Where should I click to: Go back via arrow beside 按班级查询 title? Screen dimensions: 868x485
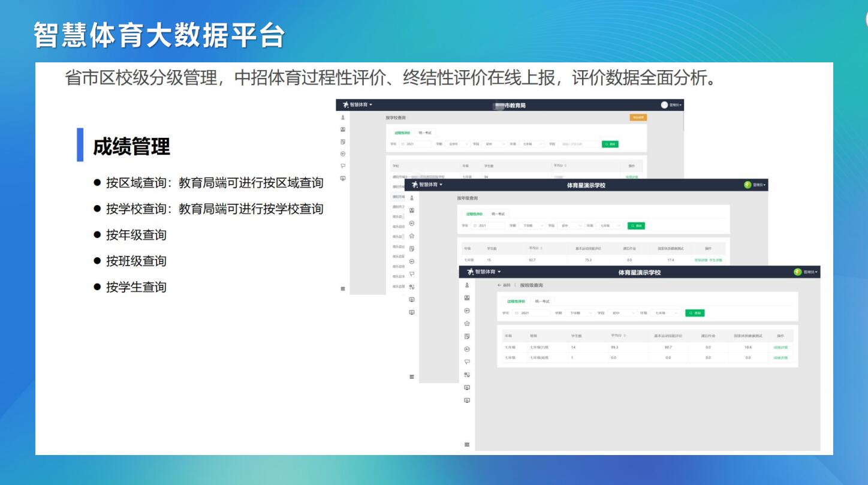click(504, 285)
